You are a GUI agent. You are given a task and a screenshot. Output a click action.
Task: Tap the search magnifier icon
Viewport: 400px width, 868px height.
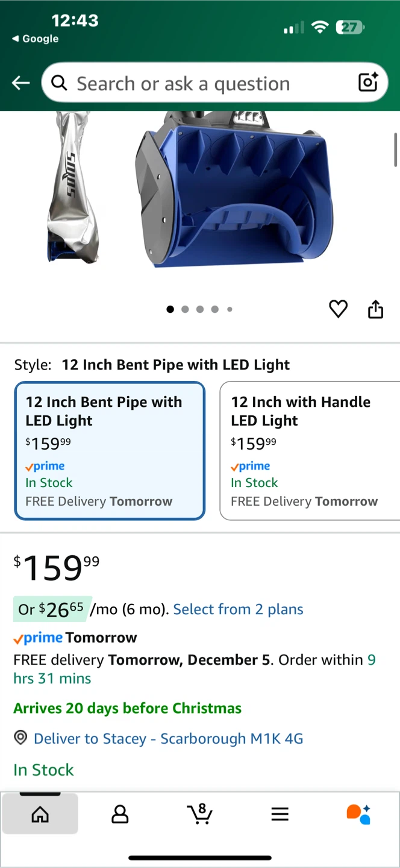59,83
